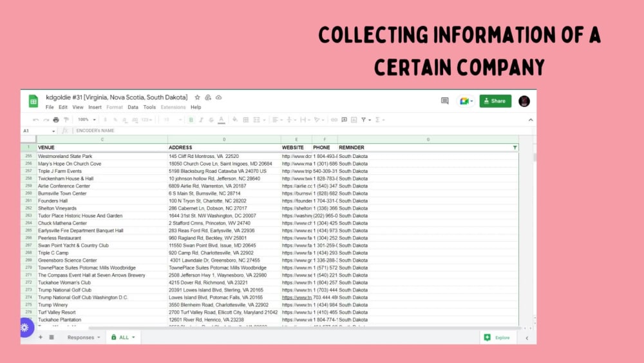644x363 pixels.
Task: Open the account profile avatar
Action: tap(524, 101)
